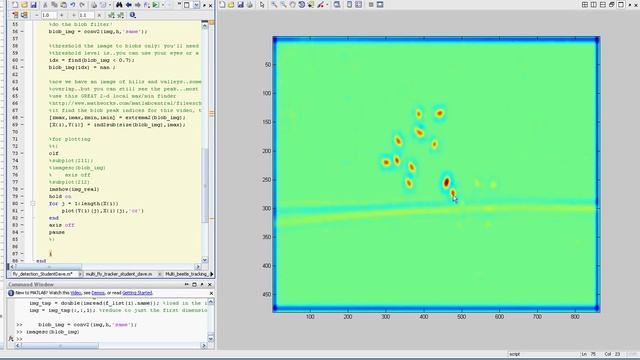This screenshot has height=360, width=640.
Task: Save the figure from figure toolbar
Action: pos(240,4)
